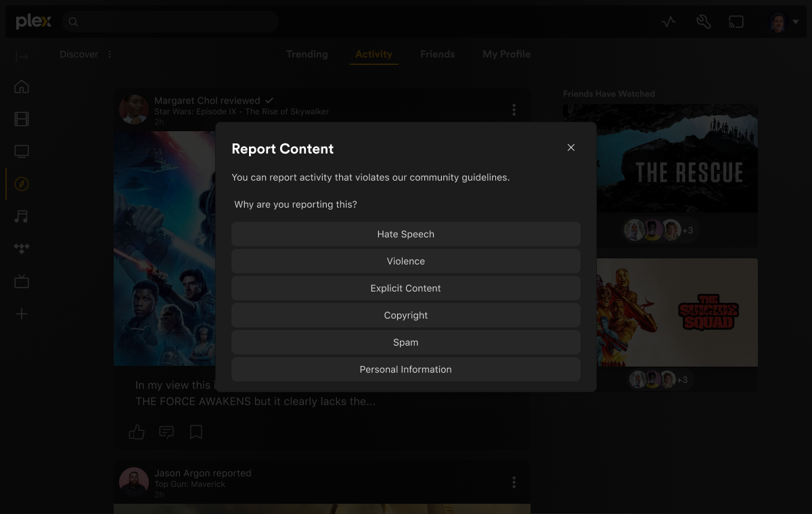Open Jason Argon post options menu
Screen dimensions: 812x514
point(514,482)
